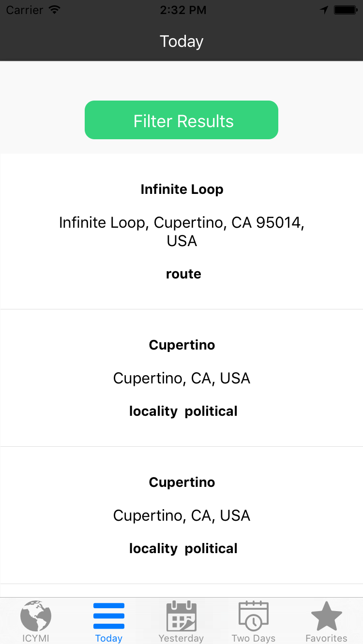Select the Infinite Loop result title
The height and width of the screenshot is (644, 363).
(182, 190)
